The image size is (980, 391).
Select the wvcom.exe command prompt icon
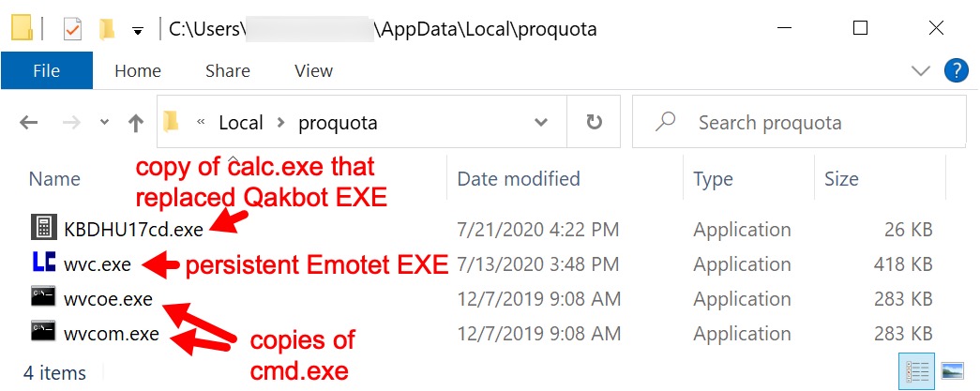tap(43, 332)
